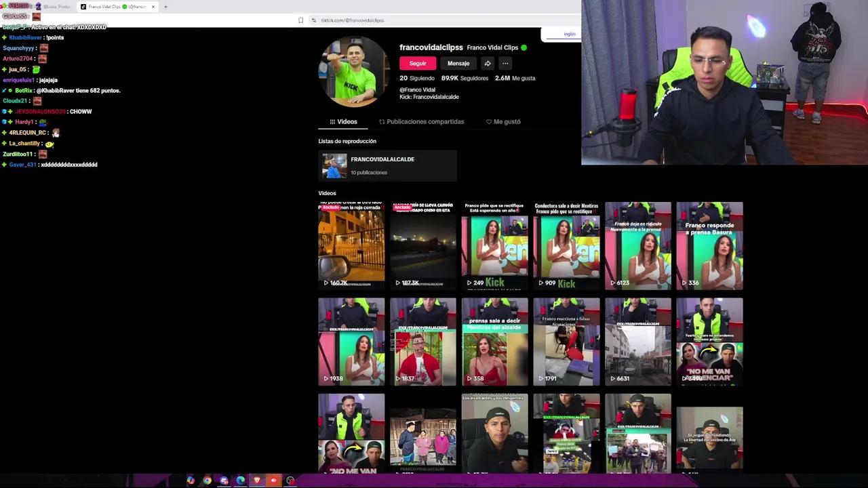Click the 2.6M Me gusta count
Image resolution: width=868 pixels, height=488 pixels.
[515, 78]
